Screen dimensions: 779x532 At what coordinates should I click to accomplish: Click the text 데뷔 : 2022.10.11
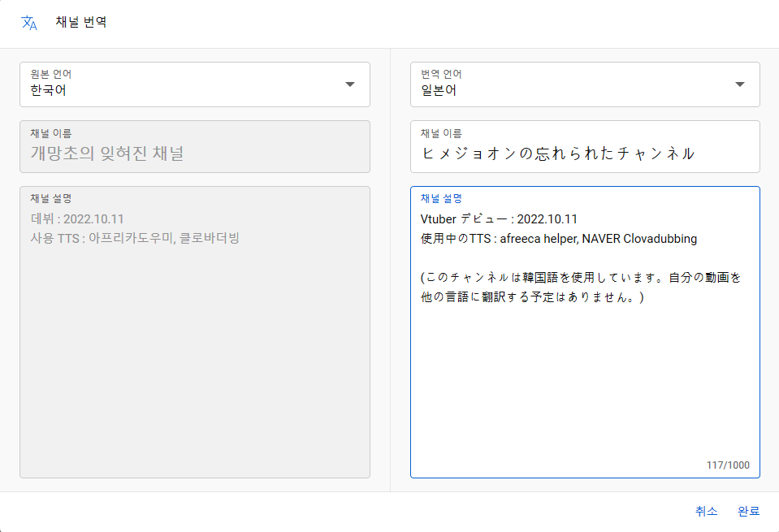[x=77, y=219]
